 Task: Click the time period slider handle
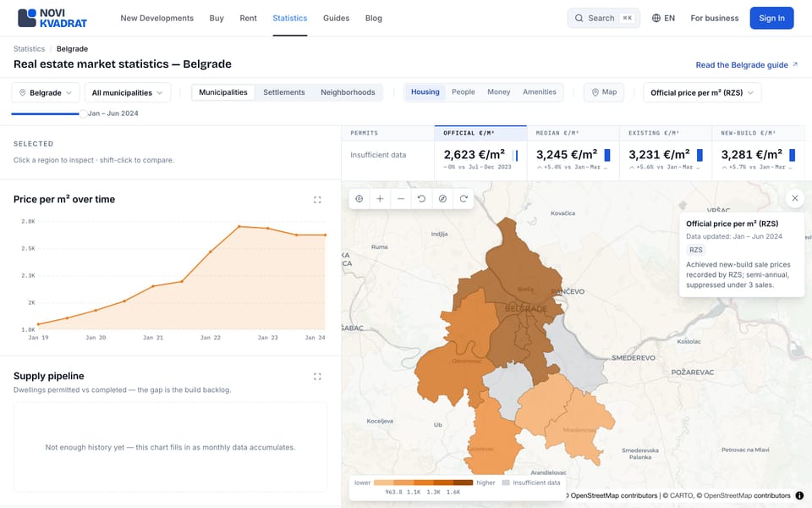click(x=83, y=113)
